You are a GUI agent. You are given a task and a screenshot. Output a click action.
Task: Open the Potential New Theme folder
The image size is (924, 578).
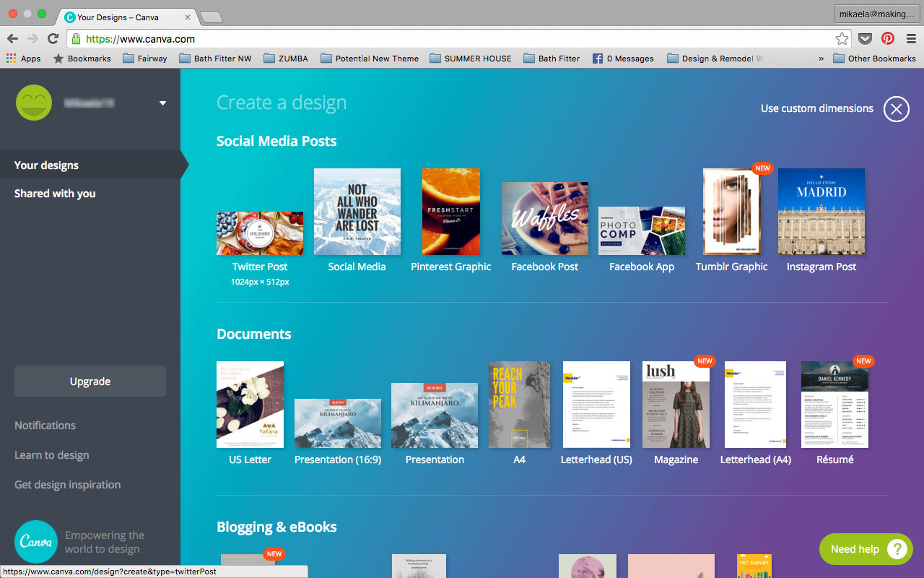tap(370, 59)
